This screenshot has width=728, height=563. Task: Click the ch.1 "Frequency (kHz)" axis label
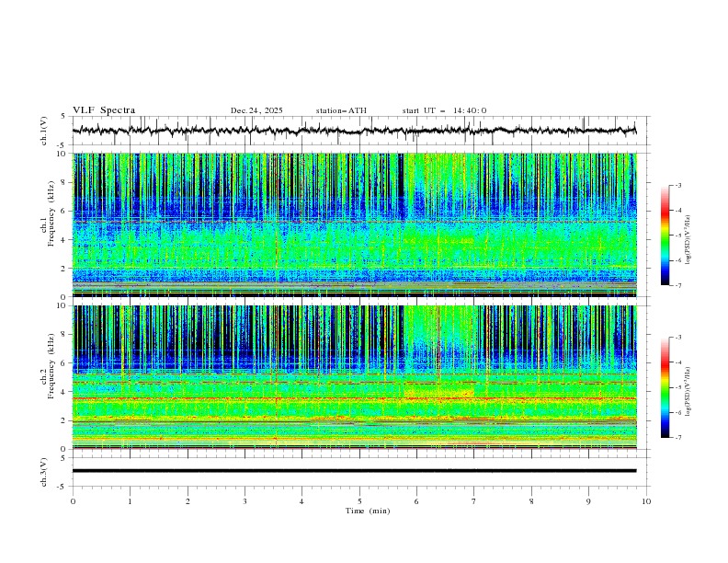pos(51,213)
